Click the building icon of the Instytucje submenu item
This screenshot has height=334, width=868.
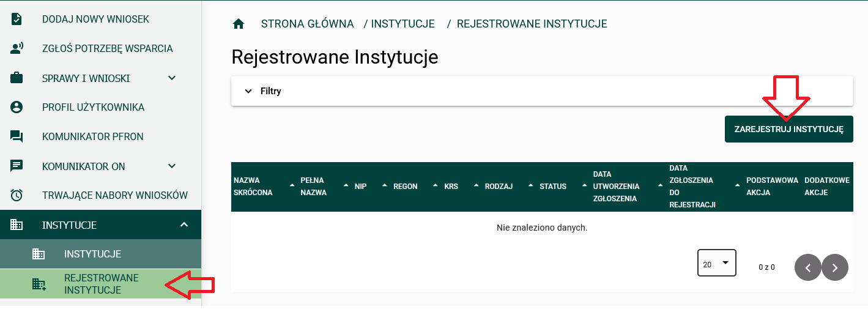(x=39, y=254)
